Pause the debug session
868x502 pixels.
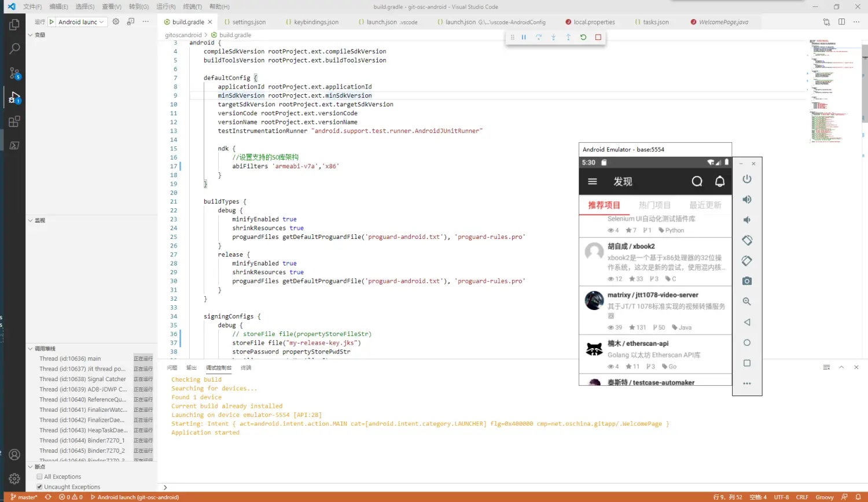coord(524,37)
